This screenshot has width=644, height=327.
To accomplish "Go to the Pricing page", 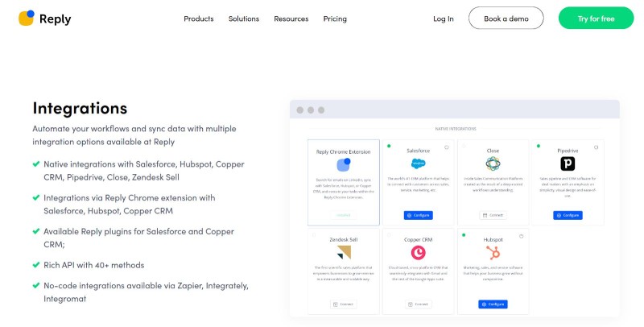I will pyautogui.click(x=335, y=19).
